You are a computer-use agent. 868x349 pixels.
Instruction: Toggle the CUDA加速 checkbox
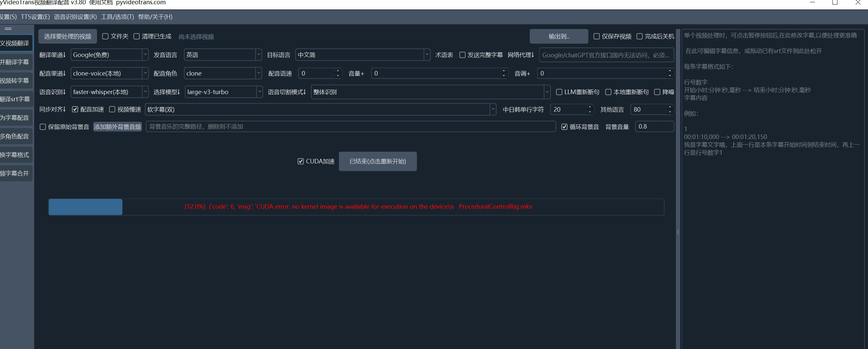(x=301, y=161)
